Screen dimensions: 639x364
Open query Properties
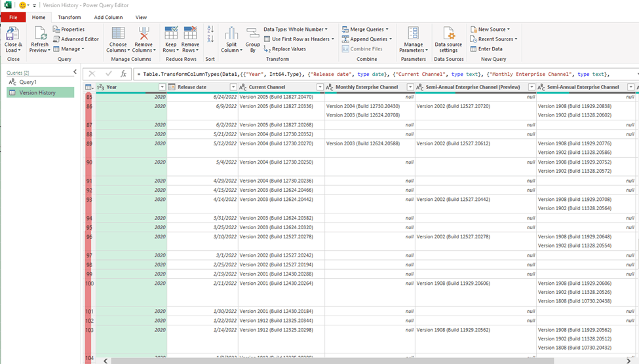pos(68,29)
